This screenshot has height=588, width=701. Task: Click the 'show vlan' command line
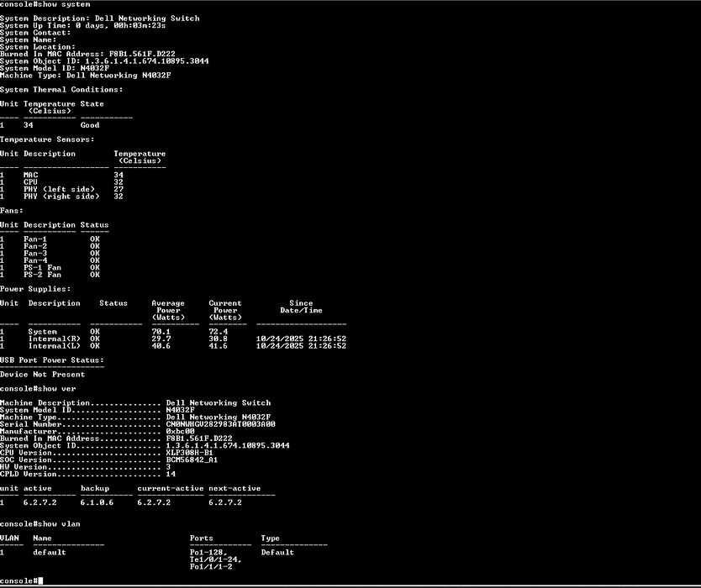pos(40,524)
